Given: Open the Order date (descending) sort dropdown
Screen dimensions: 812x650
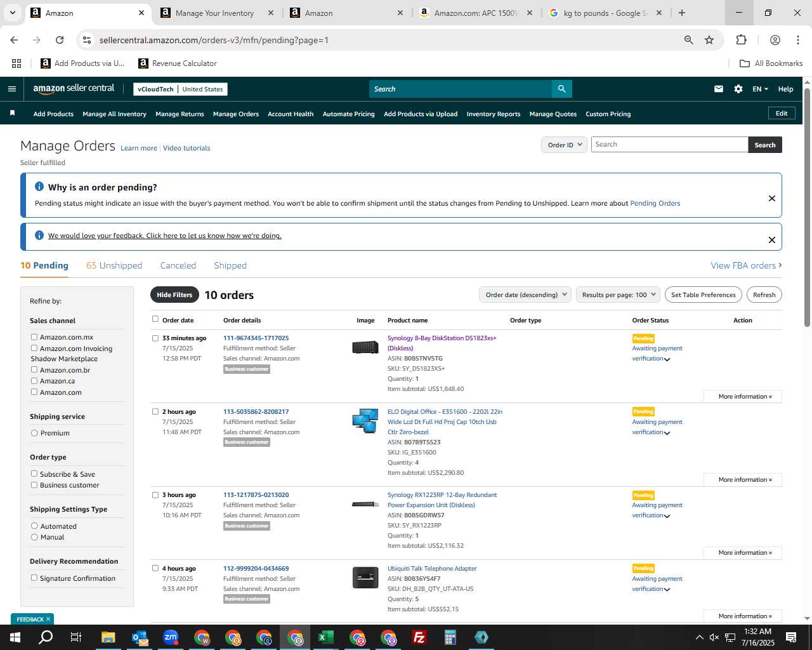Looking at the screenshot, I should (x=525, y=295).
